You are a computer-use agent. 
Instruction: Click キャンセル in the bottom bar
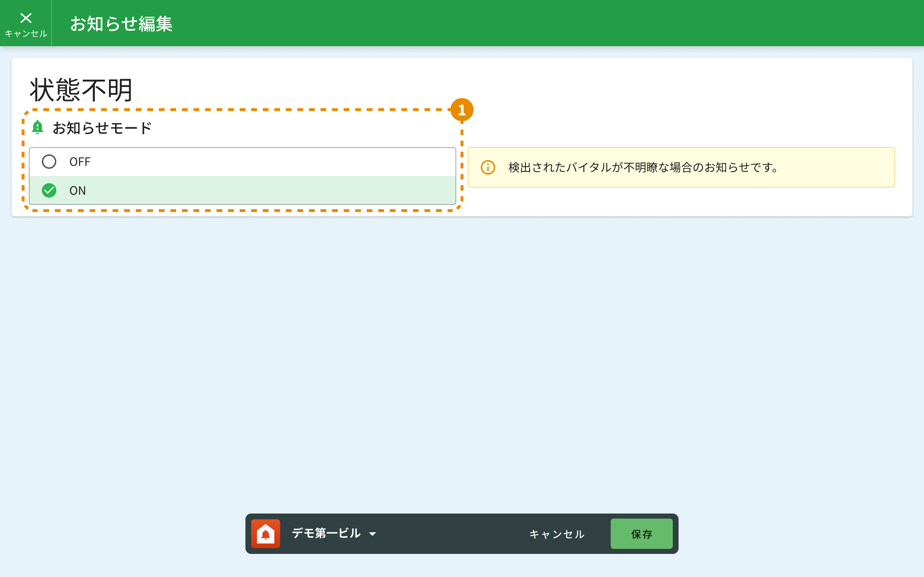click(557, 534)
